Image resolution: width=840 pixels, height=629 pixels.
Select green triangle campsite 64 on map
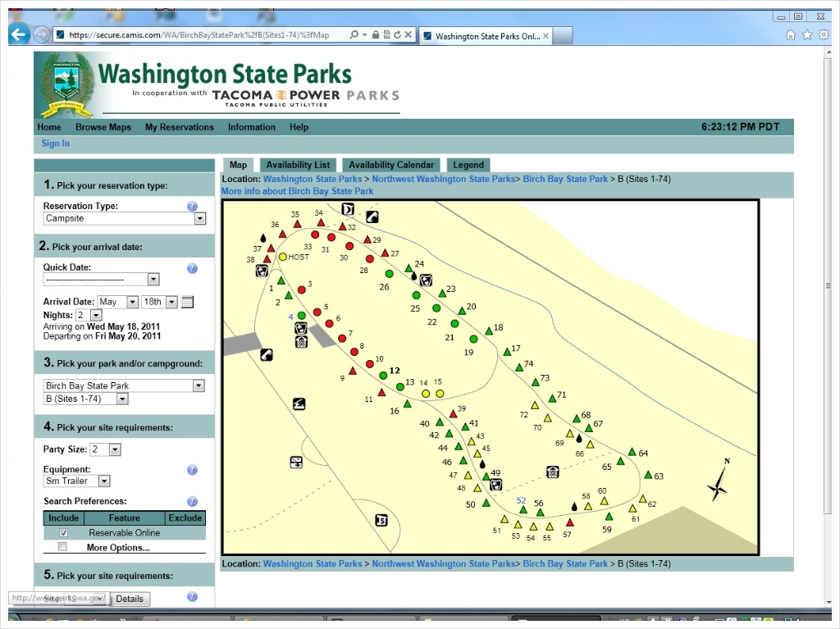pos(632,452)
